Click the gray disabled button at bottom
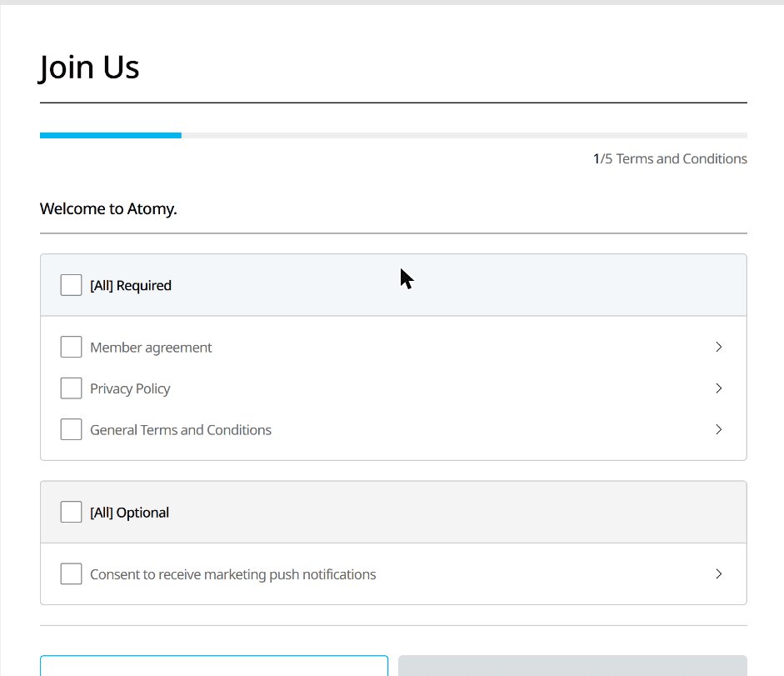Image resolution: width=784 pixels, height=676 pixels. tap(572, 665)
